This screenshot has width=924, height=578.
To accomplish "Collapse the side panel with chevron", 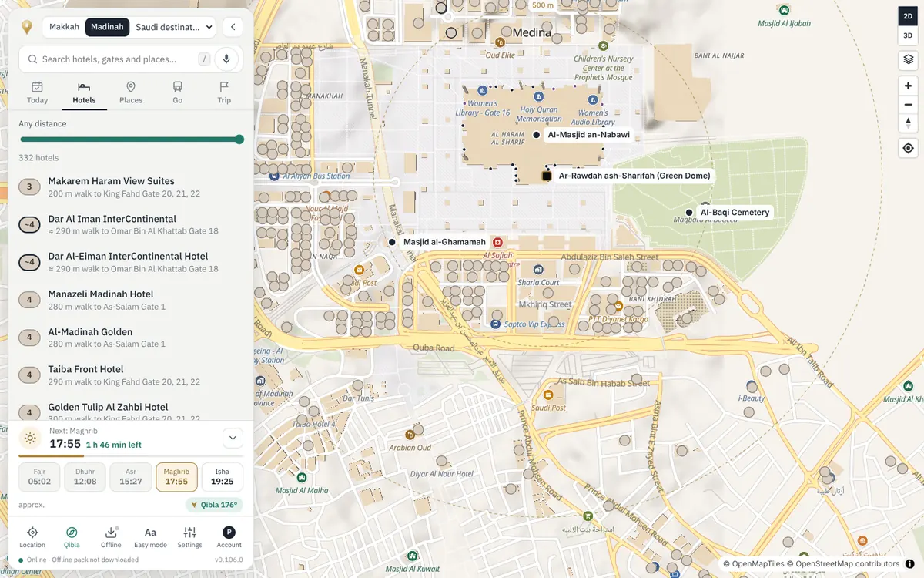I will pos(233,27).
